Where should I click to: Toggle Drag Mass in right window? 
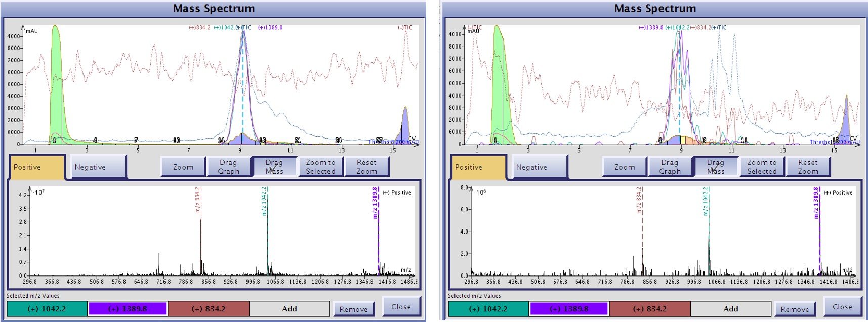(715, 167)
